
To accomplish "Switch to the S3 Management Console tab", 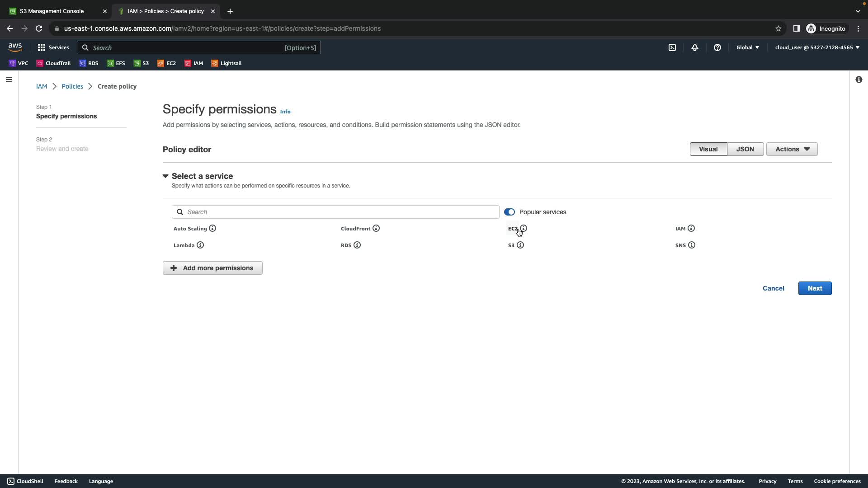I will [x=52, y=11].
